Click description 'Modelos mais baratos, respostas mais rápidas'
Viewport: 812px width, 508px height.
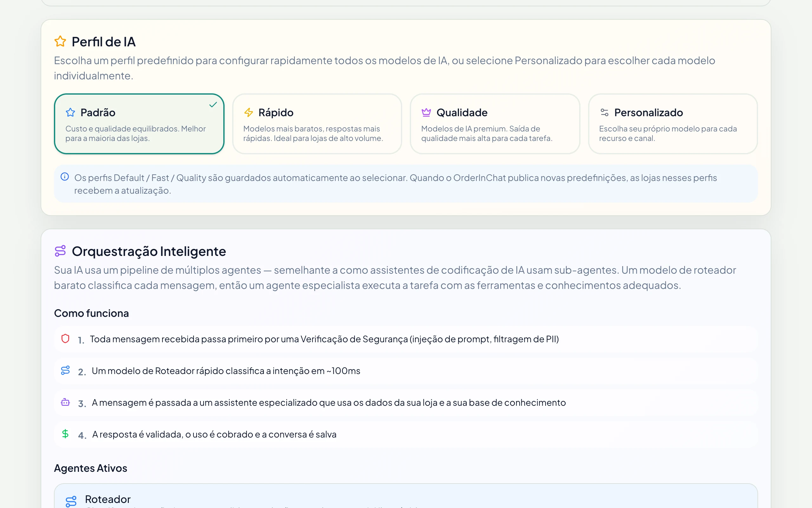pyautogui.click(x=313, y=133)
